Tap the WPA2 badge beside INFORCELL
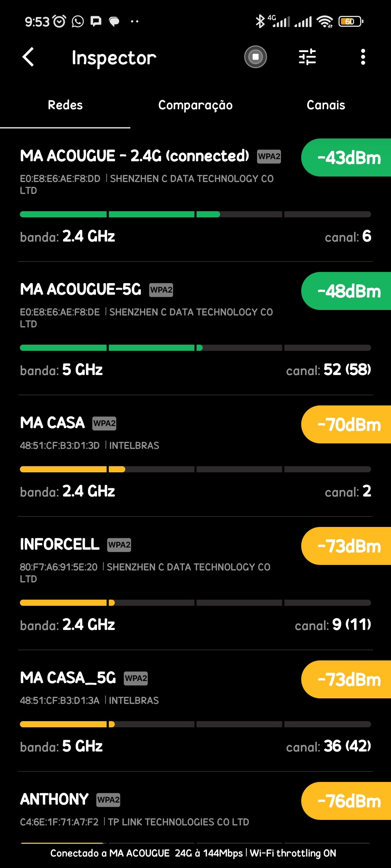391x868 pixels. coord(119,545)
